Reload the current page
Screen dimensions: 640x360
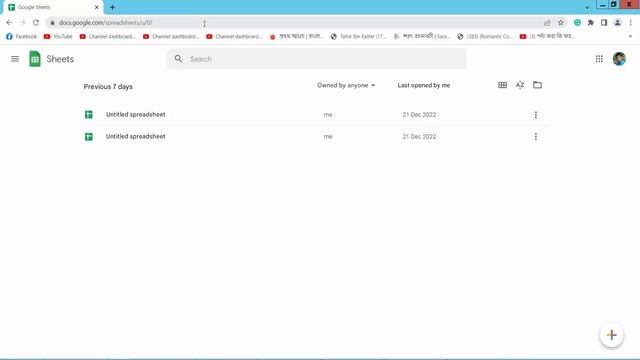click(36, 23)
